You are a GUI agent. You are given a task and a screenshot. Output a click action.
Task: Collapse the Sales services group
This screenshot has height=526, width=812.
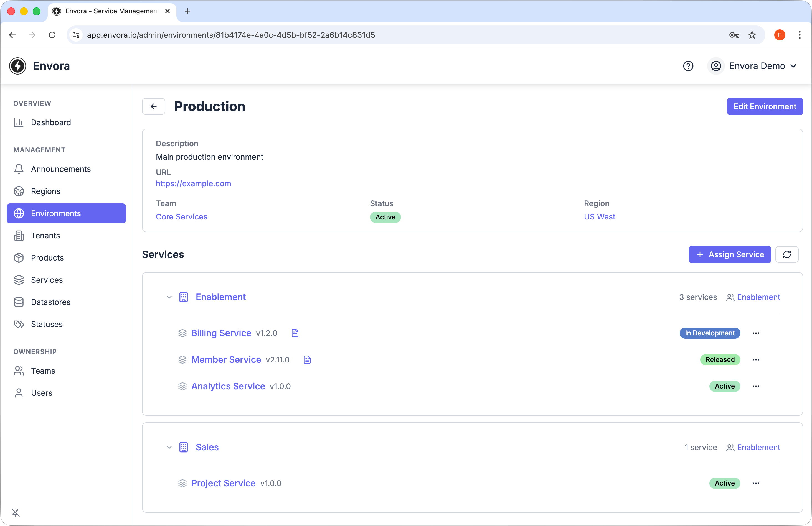(x=169, y=447)
